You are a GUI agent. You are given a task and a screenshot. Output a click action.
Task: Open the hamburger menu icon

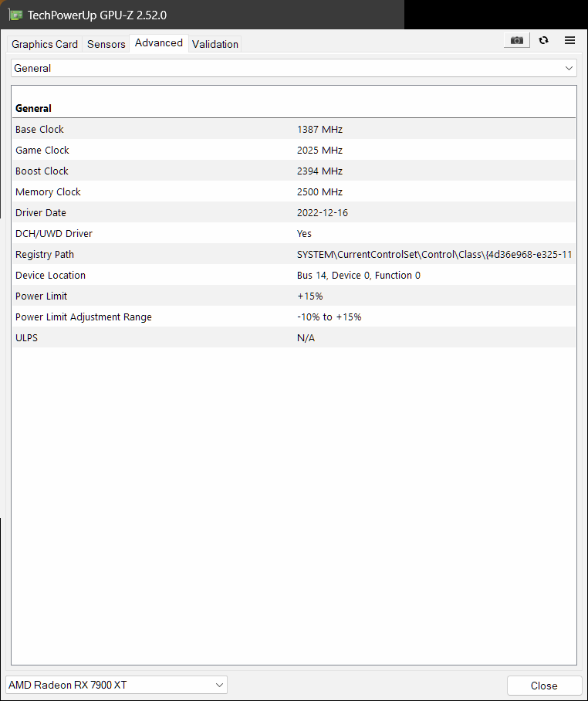(569, 41)
